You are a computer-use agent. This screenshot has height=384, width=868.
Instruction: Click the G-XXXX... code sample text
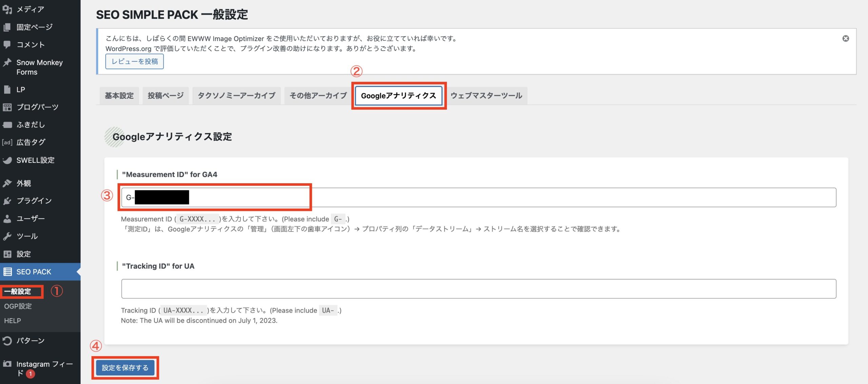point(197,219)
